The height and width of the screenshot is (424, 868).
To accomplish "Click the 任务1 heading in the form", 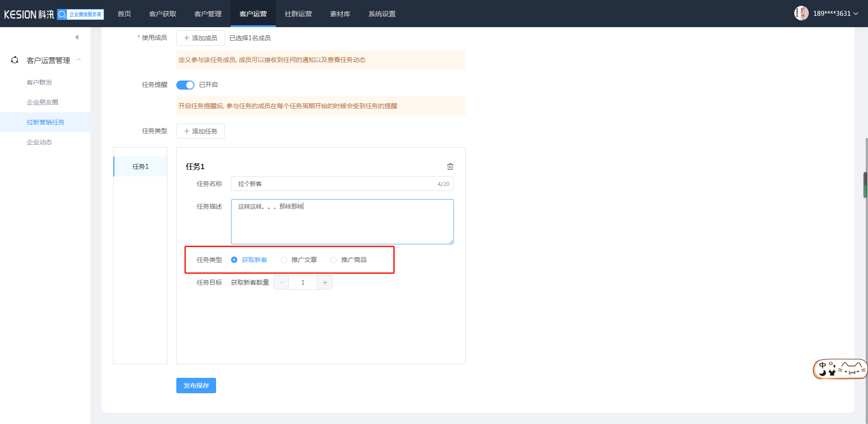I will click(x=195, y=167).
